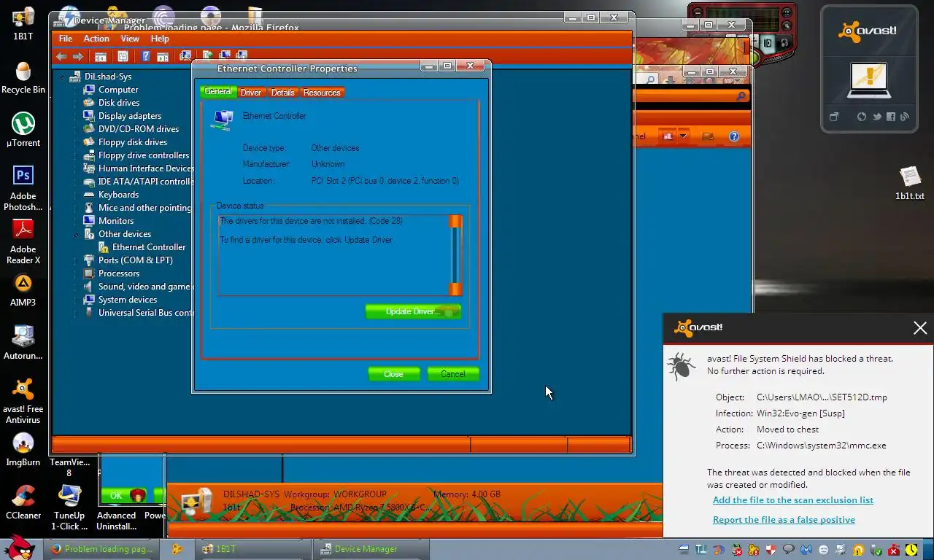Screen dimensions: 934x560
Task: Click the blue Help question-mark toolbar icon
Action: (x=146, y=56)
